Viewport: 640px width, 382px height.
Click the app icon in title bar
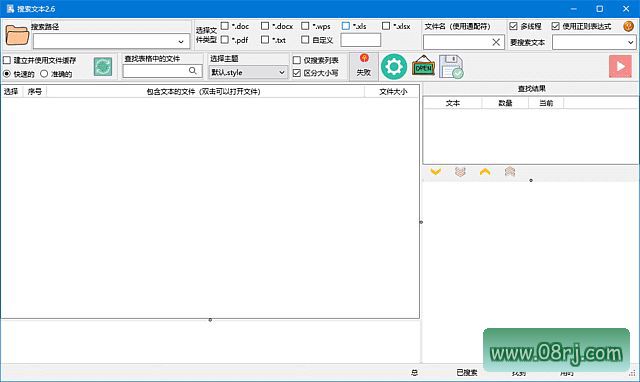point(10,9)
